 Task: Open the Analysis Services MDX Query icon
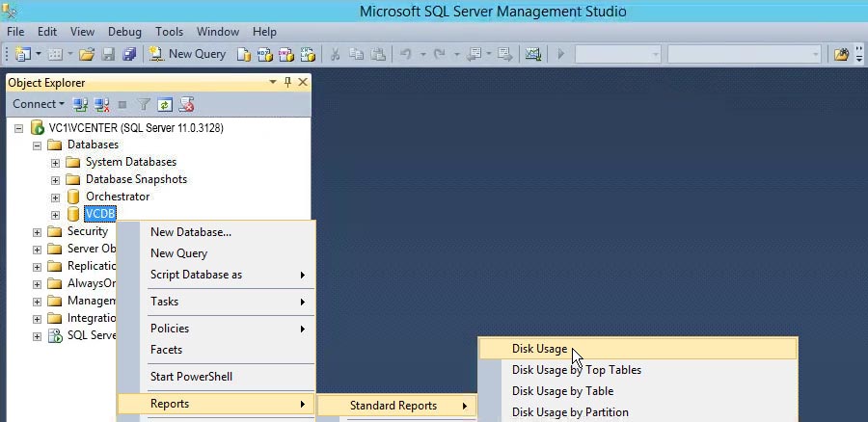[x=265, y=54]
